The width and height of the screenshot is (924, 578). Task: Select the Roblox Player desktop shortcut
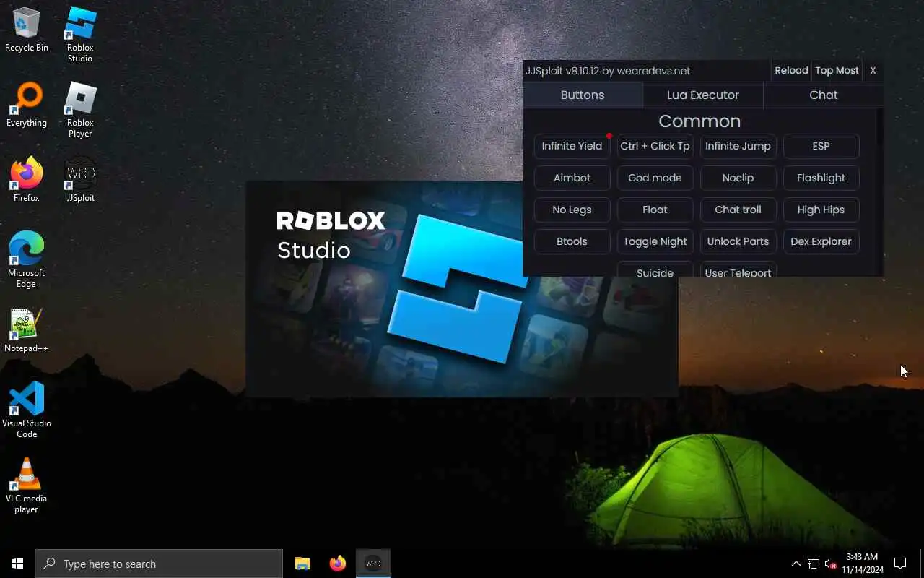tap(80, 110)
